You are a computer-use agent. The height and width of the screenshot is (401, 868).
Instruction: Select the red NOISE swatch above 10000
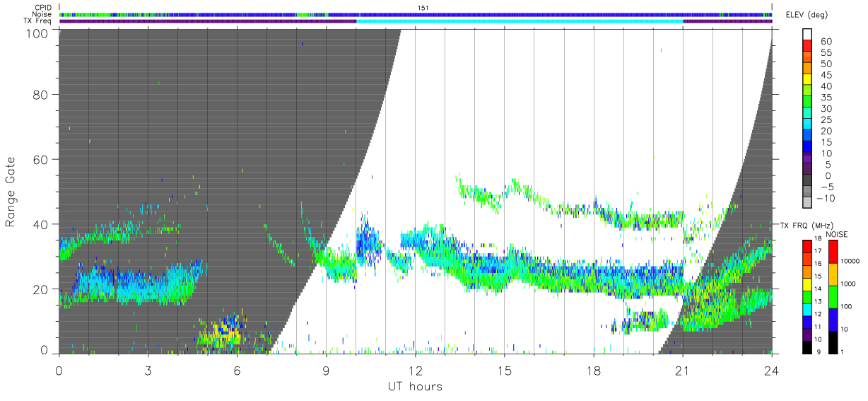[x=832, y=251]
